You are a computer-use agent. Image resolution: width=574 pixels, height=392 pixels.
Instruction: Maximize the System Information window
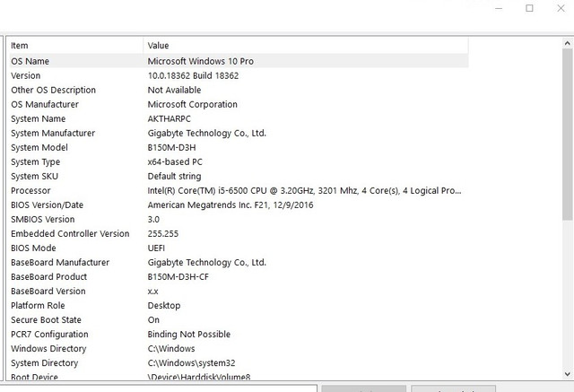529,8
